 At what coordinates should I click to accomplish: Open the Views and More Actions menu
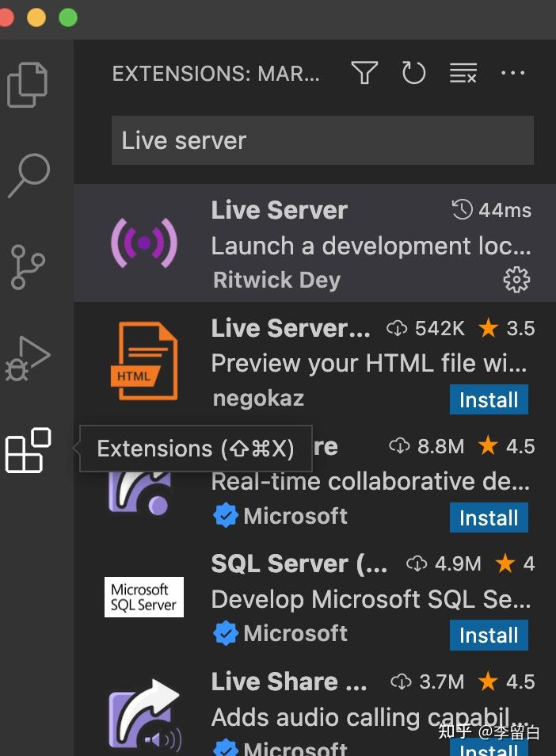pos(513,74)
